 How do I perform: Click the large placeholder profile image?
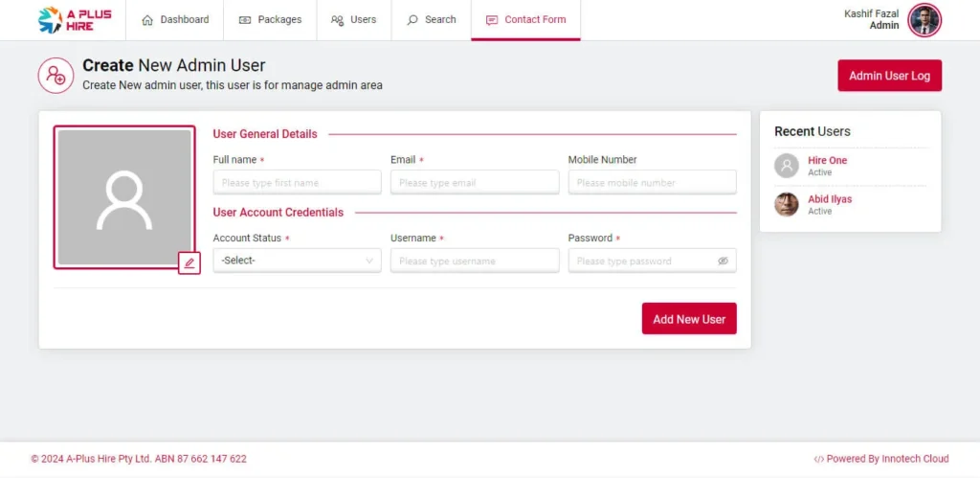124,197
